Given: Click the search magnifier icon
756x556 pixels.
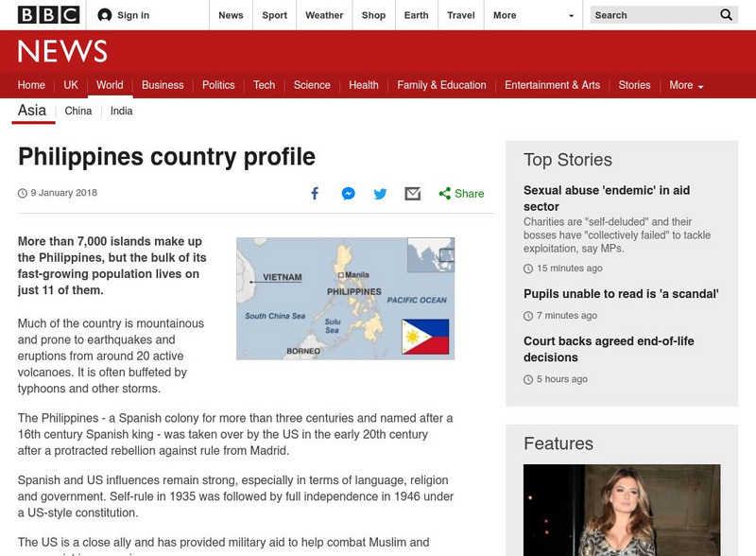Looking at the screenshot, I should 726,15.
